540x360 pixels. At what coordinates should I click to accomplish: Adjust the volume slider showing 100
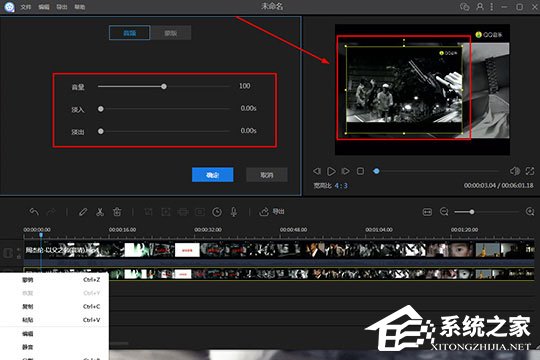164,86
